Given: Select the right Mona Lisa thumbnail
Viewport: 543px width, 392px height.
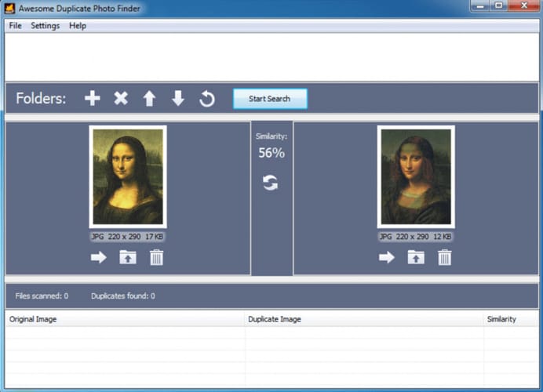Looking at the screenshot, I should [416, 177].
